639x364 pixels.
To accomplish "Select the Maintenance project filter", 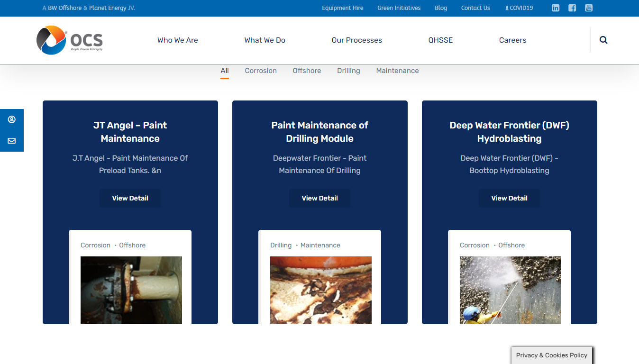I will click(397, 70).
